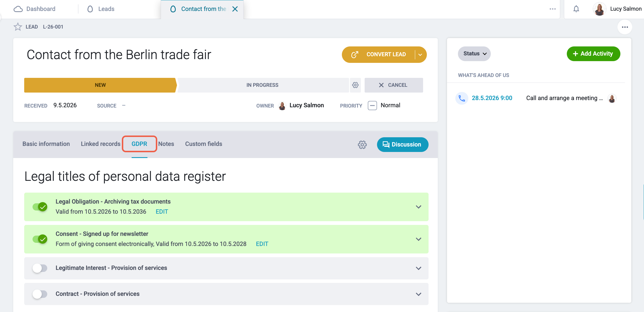Expand the Consent newsletter row chevron
This screenshot has height=312, width=644.
(418, 239)
